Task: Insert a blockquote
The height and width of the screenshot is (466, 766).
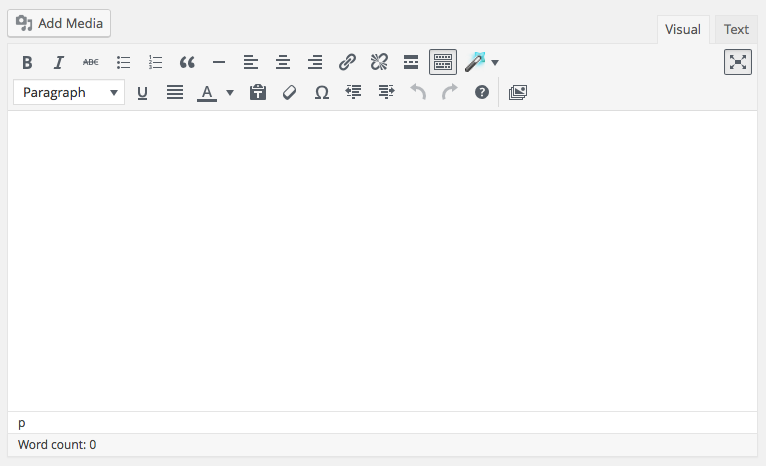Action: click(187, 62)
